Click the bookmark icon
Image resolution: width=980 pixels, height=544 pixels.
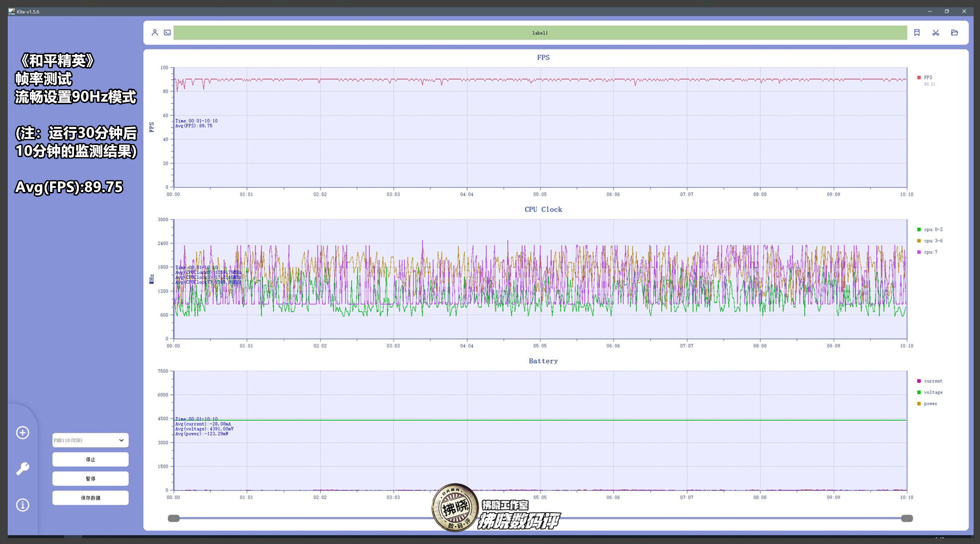tap(917, 33)
